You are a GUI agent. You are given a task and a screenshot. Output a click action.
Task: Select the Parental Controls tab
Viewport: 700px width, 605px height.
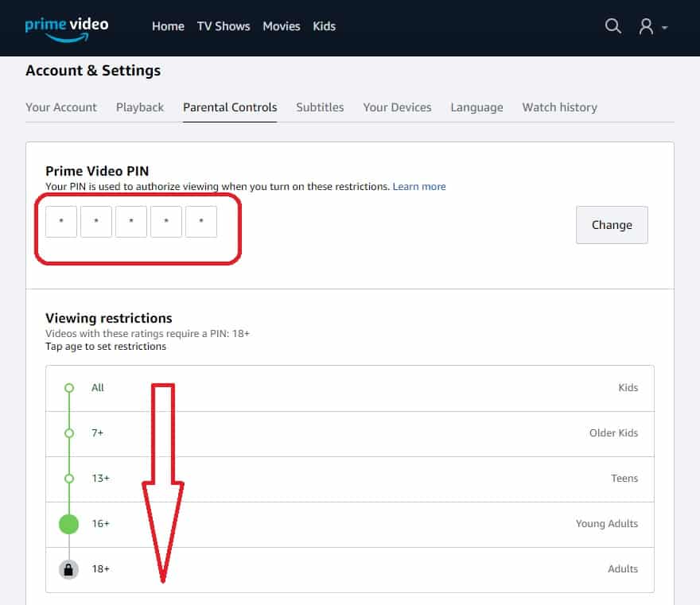pos(230,107)
